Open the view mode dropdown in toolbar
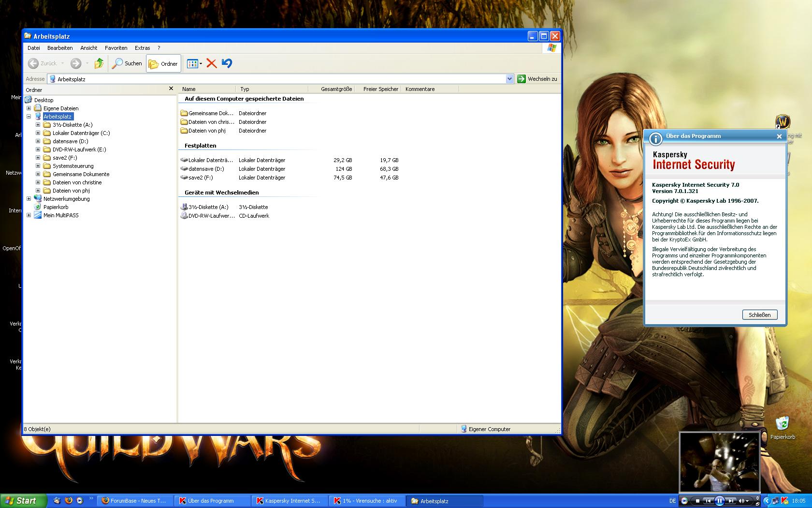Image resolution: width=812 pixels, height=508 pixels. tap(195, 63)
